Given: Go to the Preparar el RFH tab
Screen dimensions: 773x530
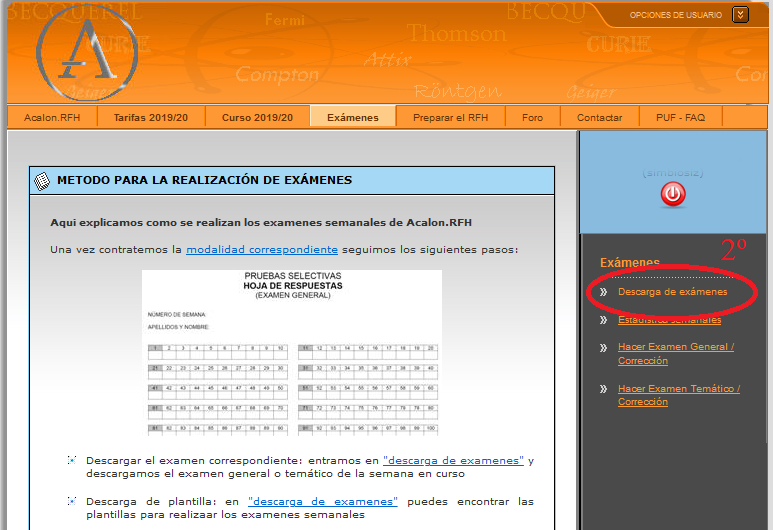Looking at the screenshot, I should 450,117.
